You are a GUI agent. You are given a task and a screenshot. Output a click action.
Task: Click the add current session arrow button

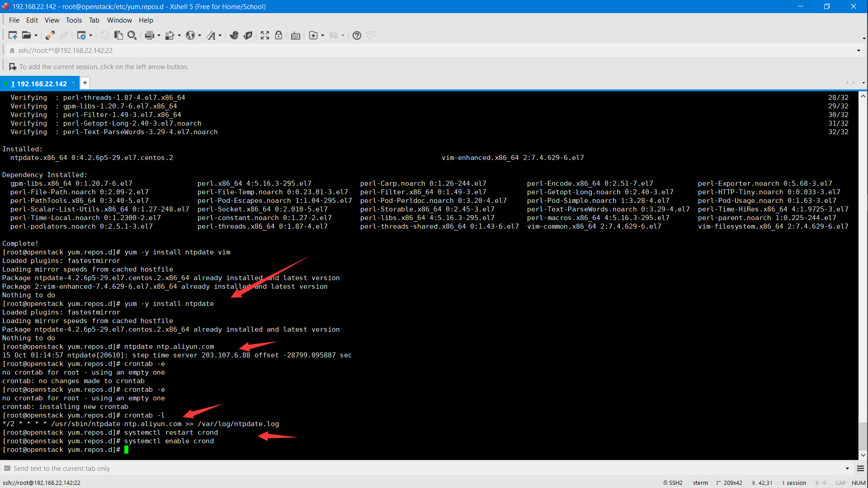(13, 66)
